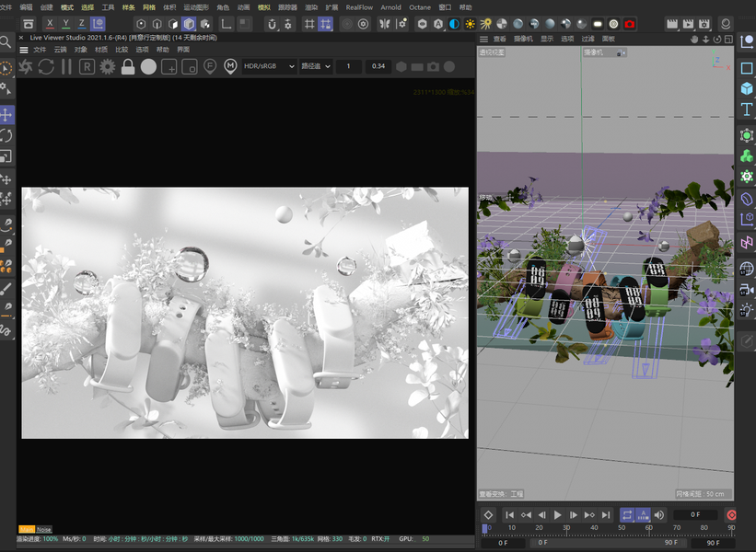Click the focus picker F pin icon

pyautogui.click(x=210, y=66)
